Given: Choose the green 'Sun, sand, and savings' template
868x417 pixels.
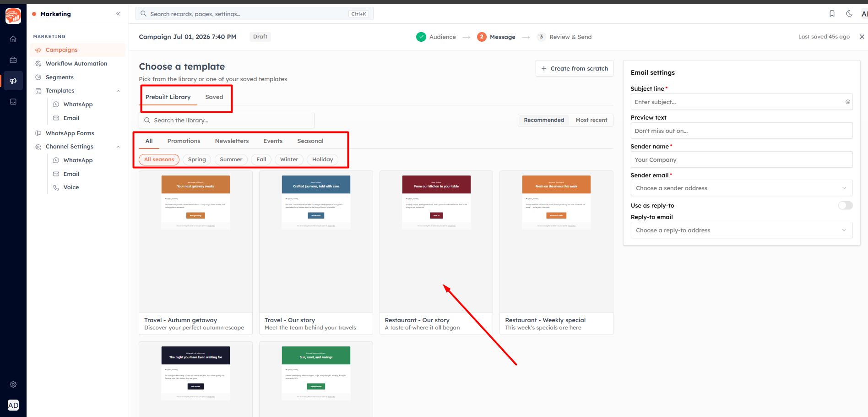Looking at the screenshot, I should click(316, 379).
